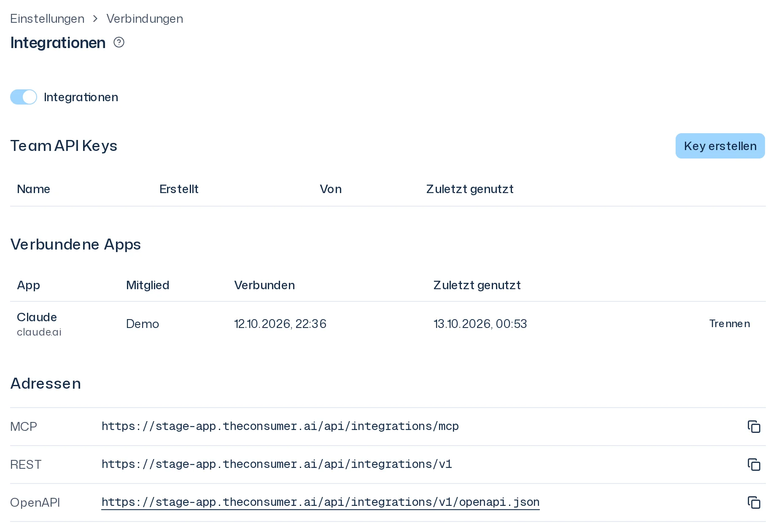This screenshot has width=776, height=532.
Task: Click the Integrationen toggle label
Action: [81, 97]
